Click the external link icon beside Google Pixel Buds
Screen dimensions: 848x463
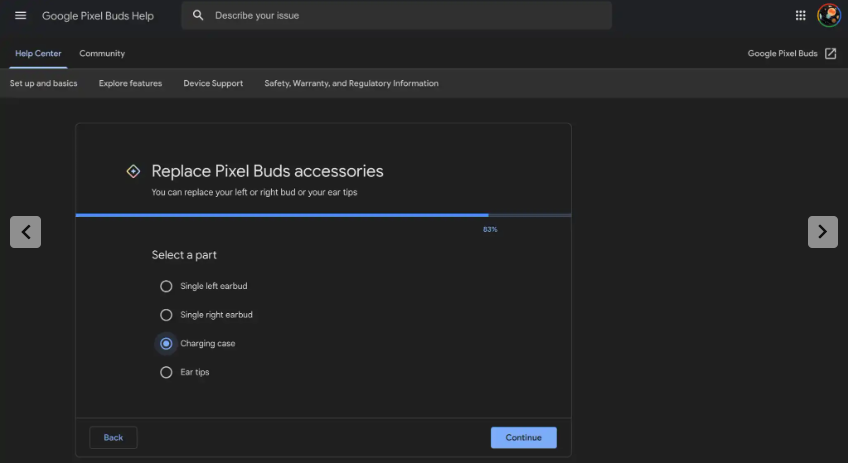tap(831, 54)
